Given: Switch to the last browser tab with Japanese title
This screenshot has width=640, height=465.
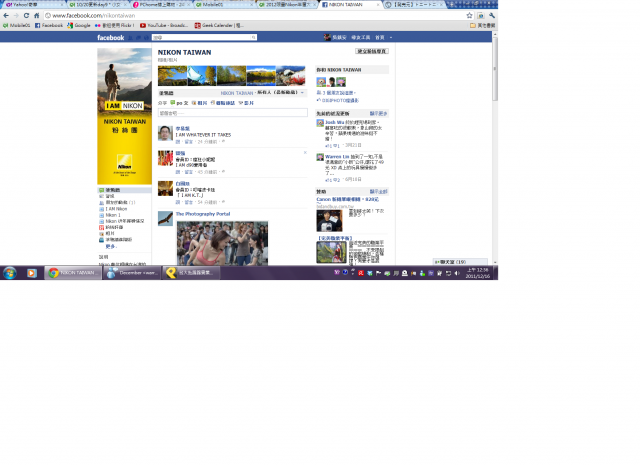Looking at the screenshot, I should coord(414,4).
